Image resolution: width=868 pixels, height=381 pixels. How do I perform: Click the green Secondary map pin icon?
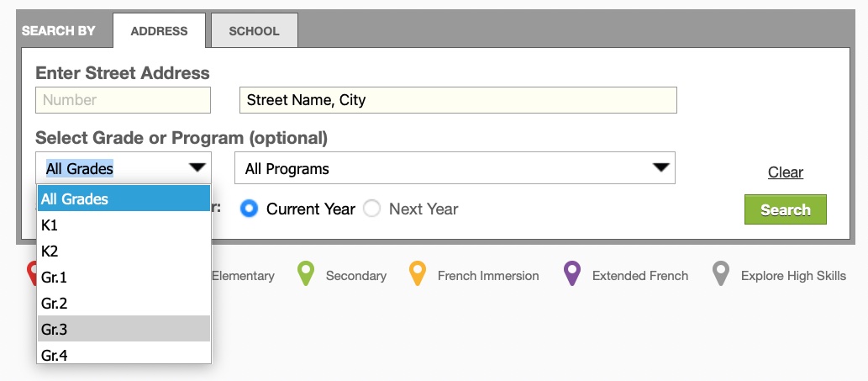[306, 274]
